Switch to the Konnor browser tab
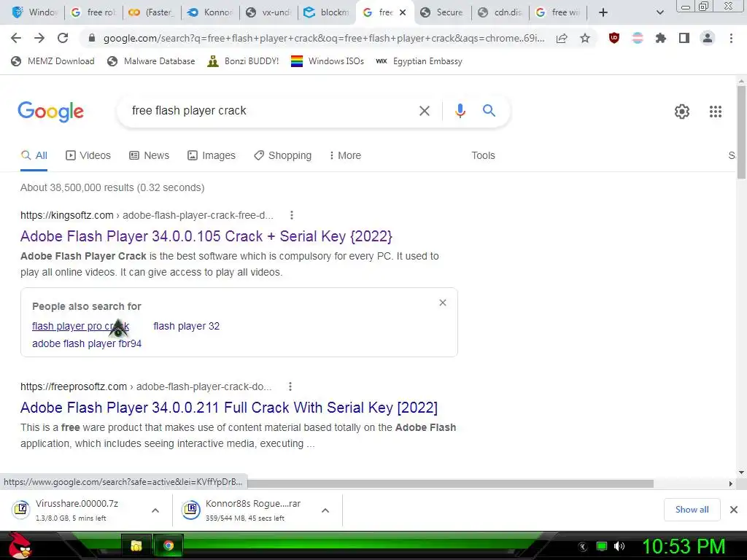This screenshot has width=747, height=560. (x=209, y=12)
